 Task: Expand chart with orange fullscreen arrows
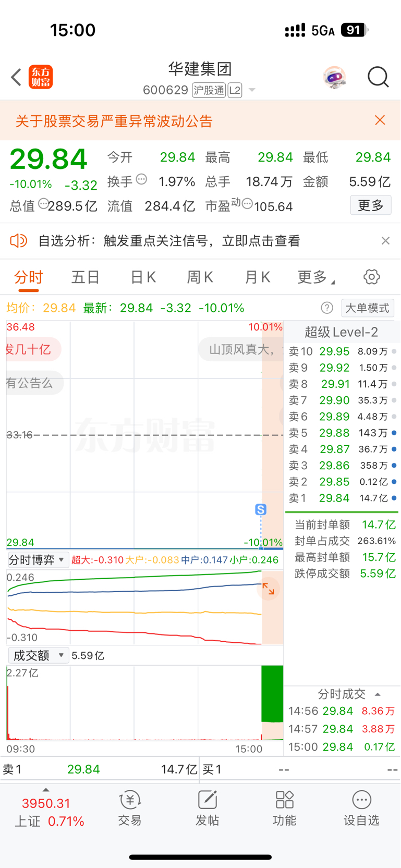[269, 589]
